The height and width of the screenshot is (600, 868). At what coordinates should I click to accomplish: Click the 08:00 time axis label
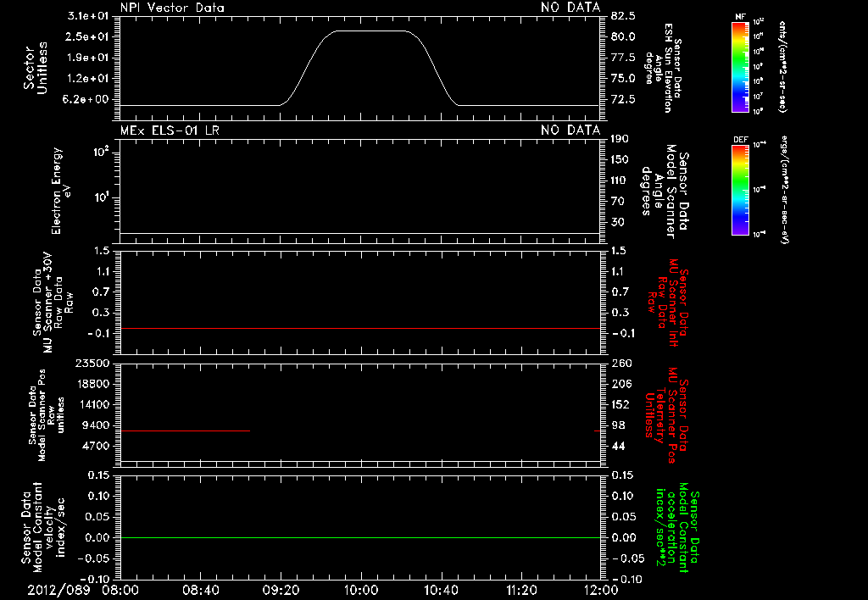[x=120, y=590]
